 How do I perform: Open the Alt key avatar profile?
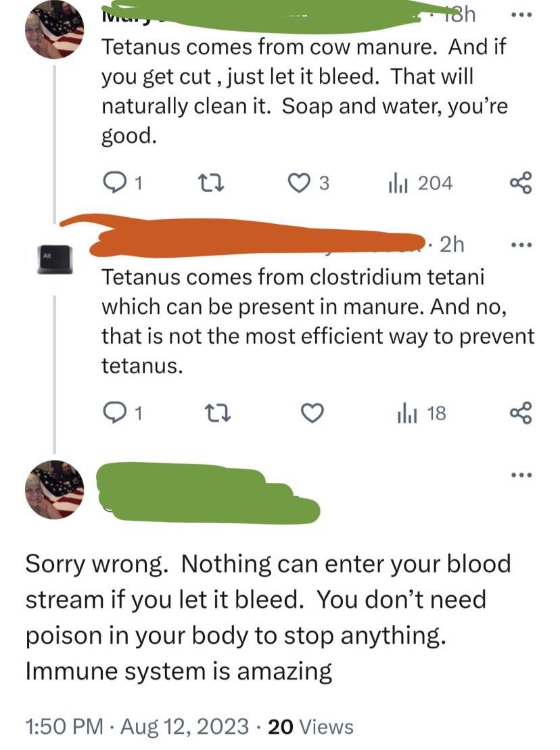[x=54, y=258]
